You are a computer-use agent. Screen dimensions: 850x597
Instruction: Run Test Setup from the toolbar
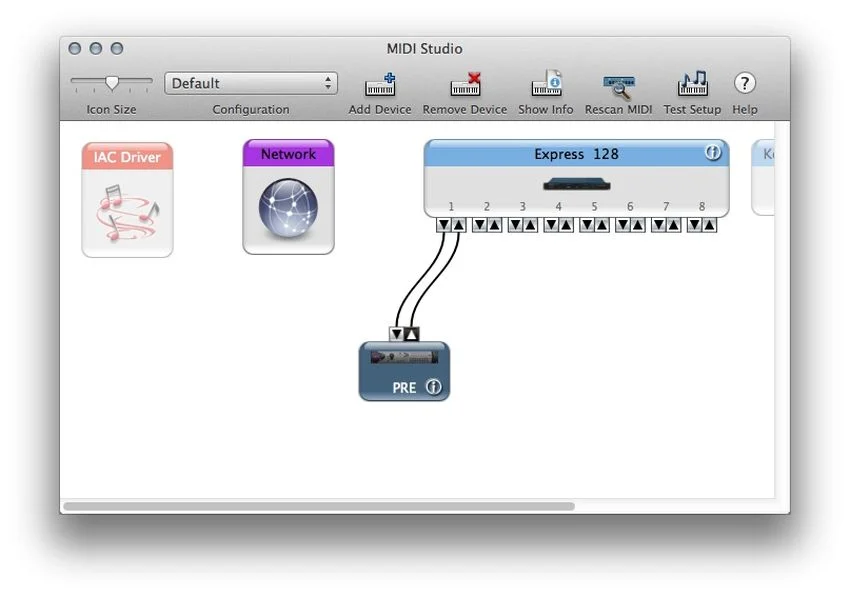coord(692,84)
